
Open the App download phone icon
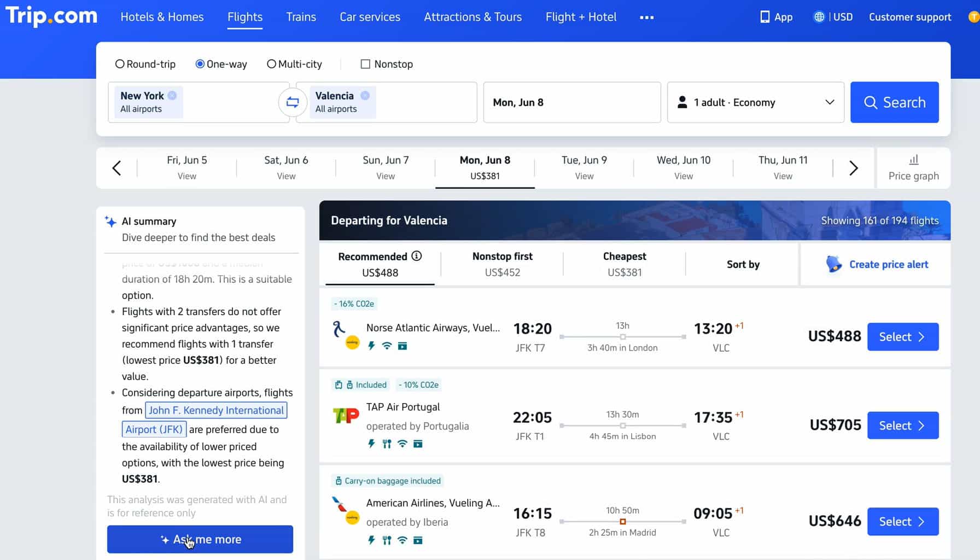pos(765,17)
